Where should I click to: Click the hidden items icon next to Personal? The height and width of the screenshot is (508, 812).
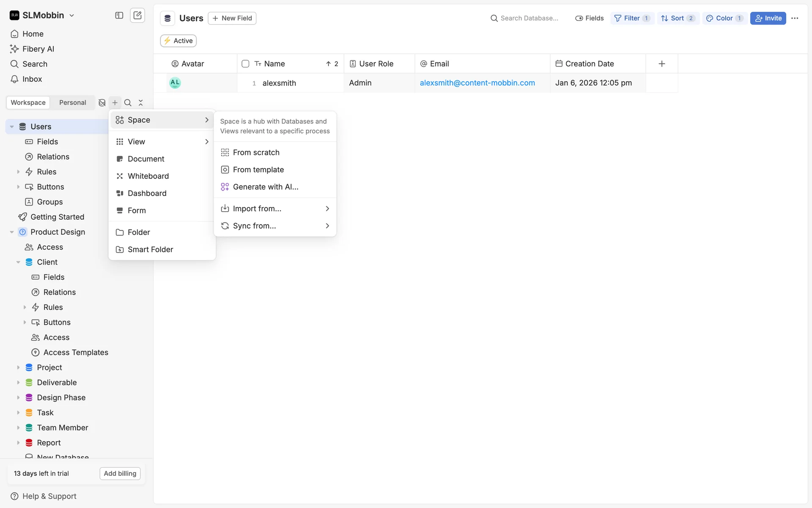point(102,102)
